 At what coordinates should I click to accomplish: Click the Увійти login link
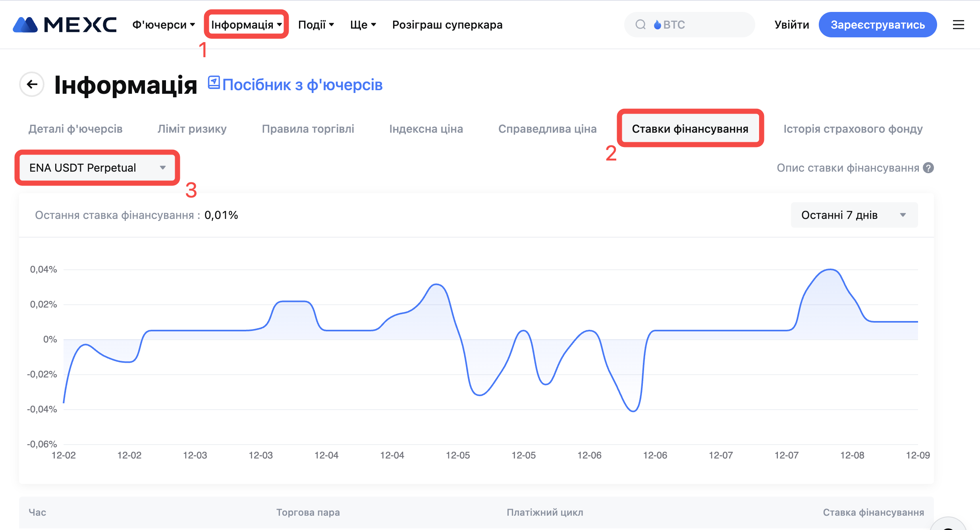tap(791, 25)
